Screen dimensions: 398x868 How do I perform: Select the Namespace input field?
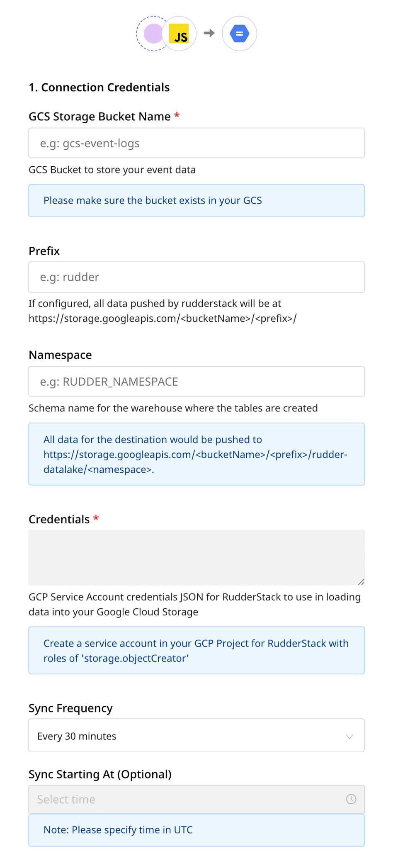click(x=196, y=381)
